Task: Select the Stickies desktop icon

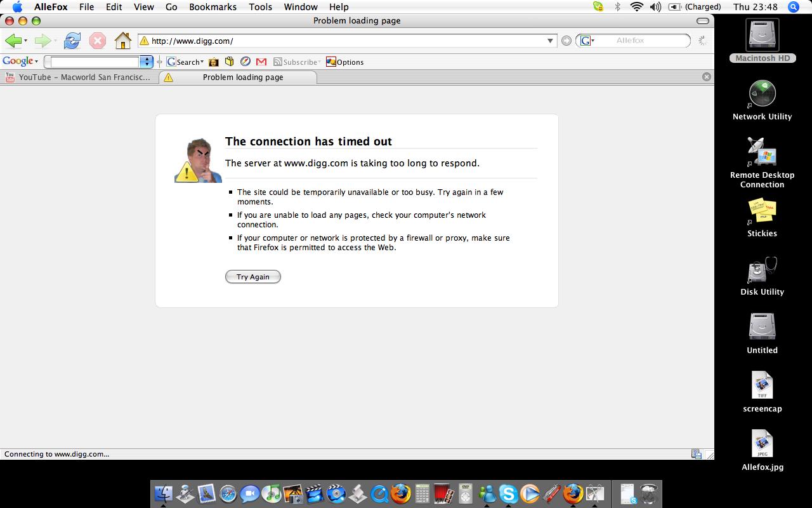Action: [762, 217]
